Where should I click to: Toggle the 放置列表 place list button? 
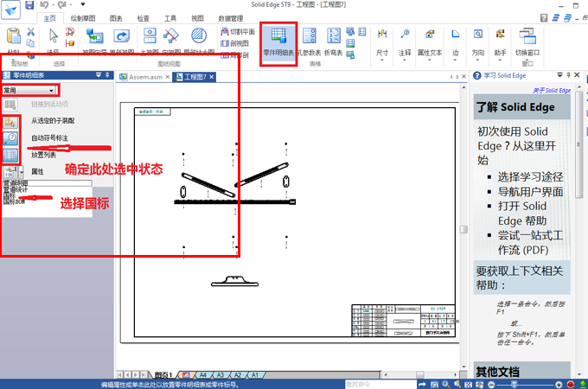coord(11,156)
